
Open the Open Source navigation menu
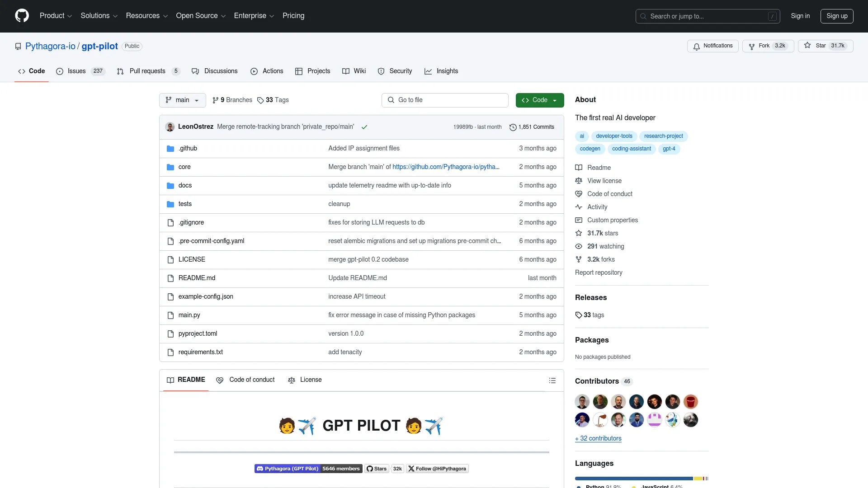(x=200, y=16)
